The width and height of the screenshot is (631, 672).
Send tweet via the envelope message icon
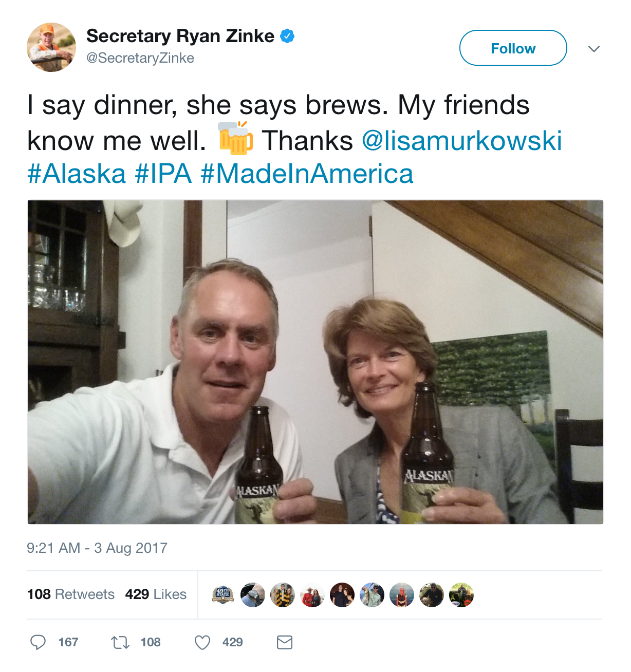(x=285, y=642)
